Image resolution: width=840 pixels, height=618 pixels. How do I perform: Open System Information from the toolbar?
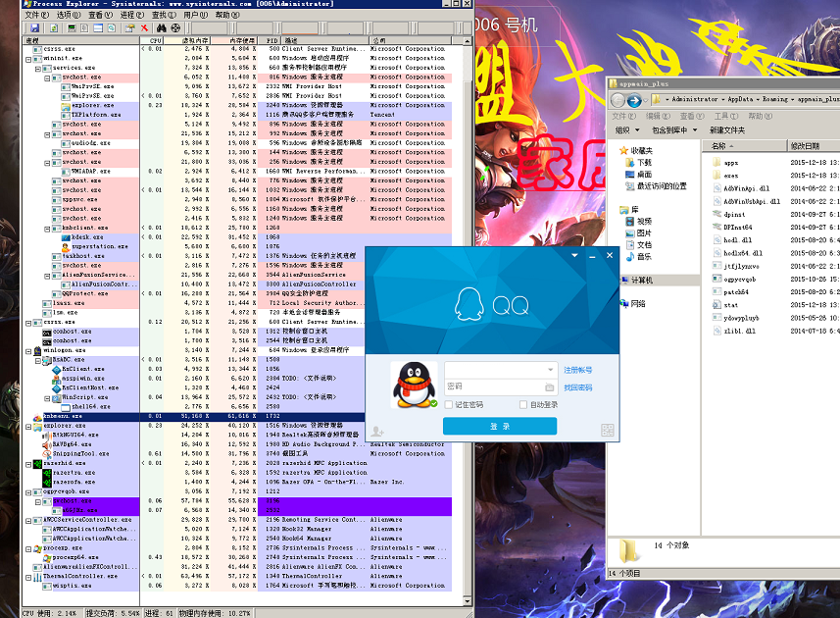(72, 27)
